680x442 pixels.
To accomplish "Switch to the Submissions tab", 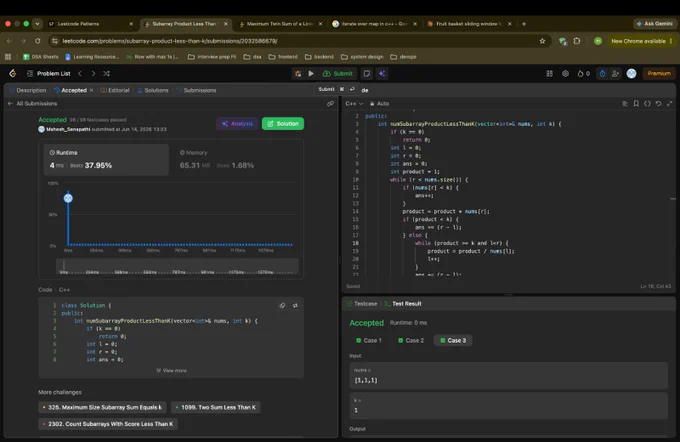I will (x=196, y=90).
